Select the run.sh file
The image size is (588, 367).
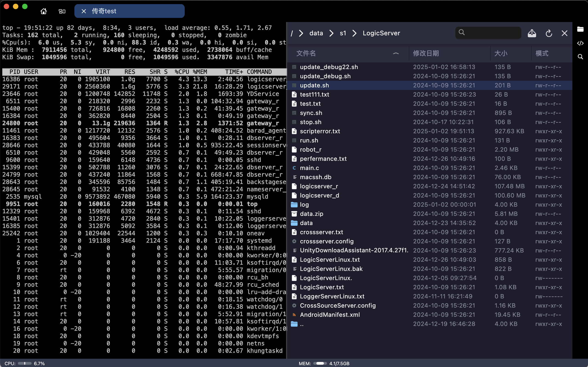tap(309, 140)
